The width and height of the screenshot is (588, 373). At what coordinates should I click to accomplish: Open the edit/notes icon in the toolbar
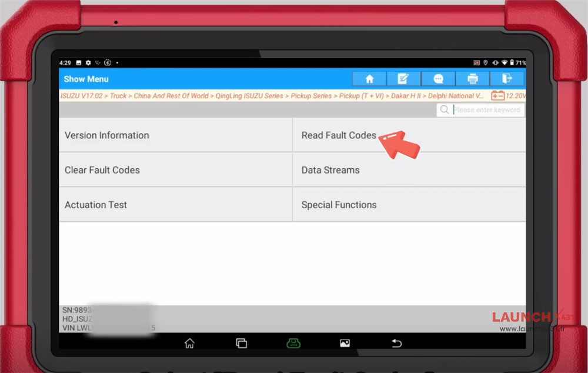[x=403, y=79]
